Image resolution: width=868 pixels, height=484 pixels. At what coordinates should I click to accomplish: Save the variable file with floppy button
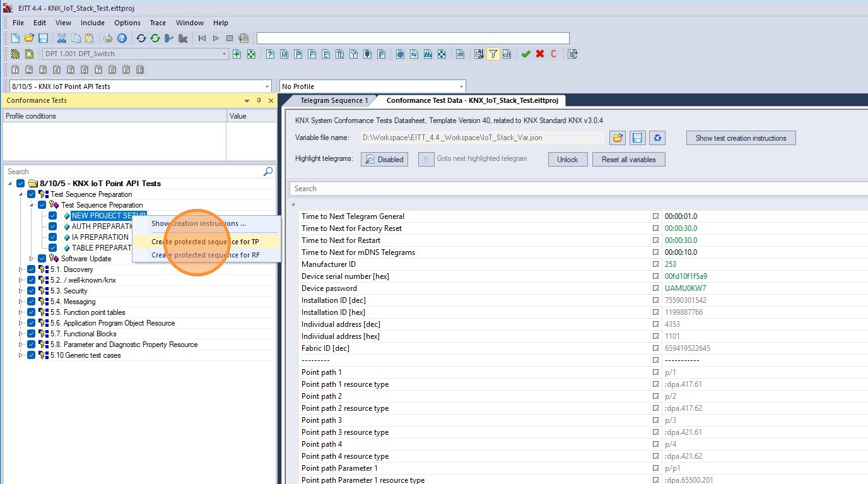click(x=638, y=138)
